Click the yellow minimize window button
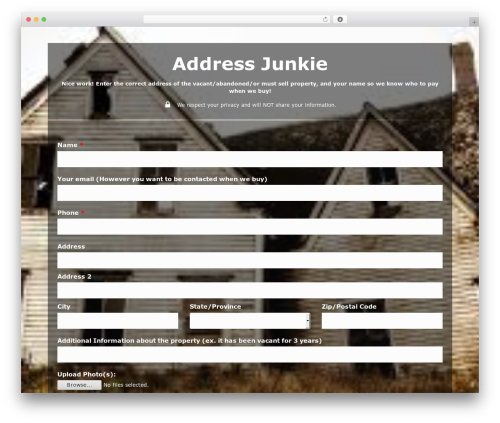Viewport: 500px width, 423px height. (36, 20)
